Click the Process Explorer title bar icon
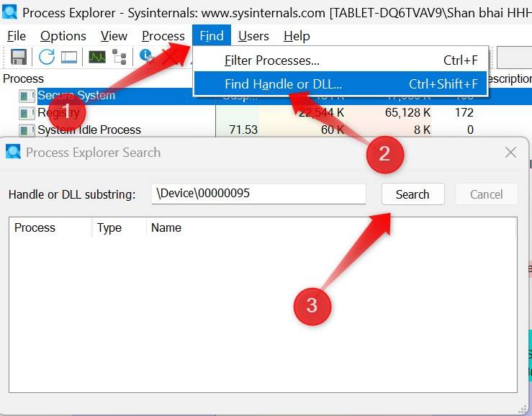The image size is (532, 416). pos(11,12)
